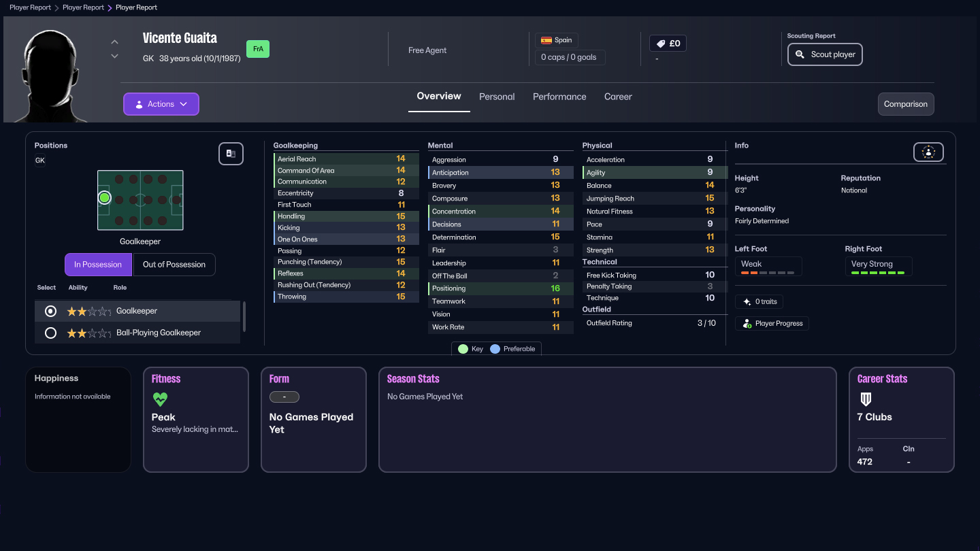Viewport: 980px width, 551px height.
Task: Click the shield icon under Career Stats
Action: click(866, 399)
